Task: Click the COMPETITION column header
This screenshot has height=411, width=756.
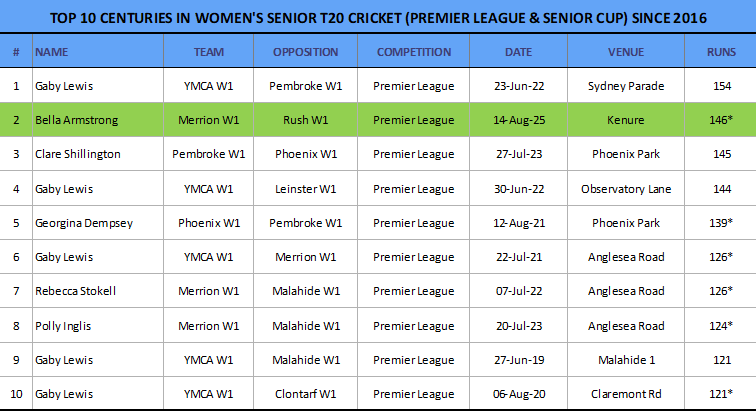Action: [x=413, y=51]
